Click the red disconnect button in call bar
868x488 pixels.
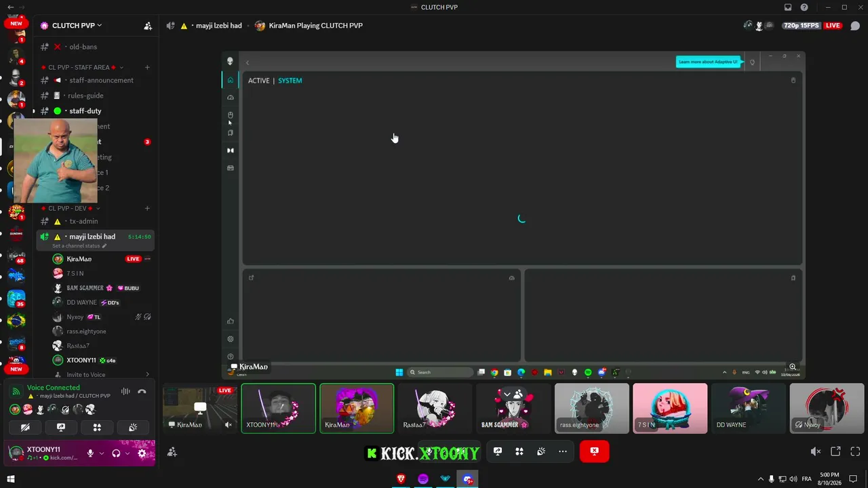coord(594,451)
